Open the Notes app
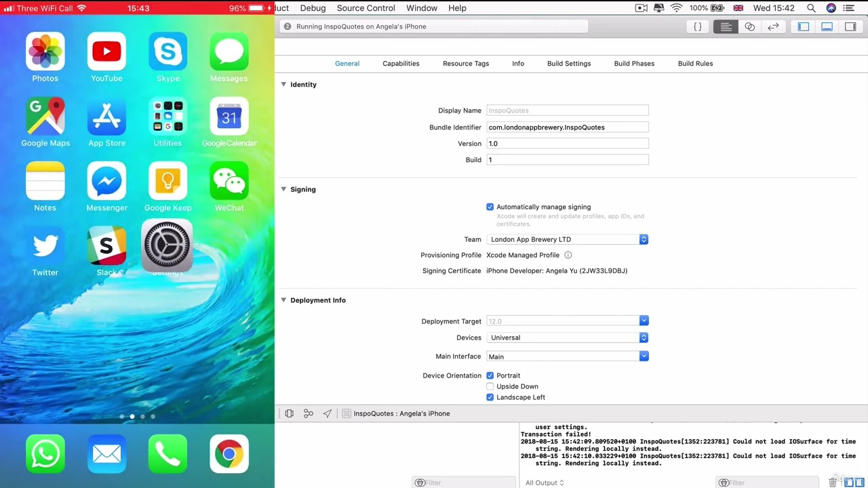The width and height of the screenshot is (868, 488). (45, 181)
